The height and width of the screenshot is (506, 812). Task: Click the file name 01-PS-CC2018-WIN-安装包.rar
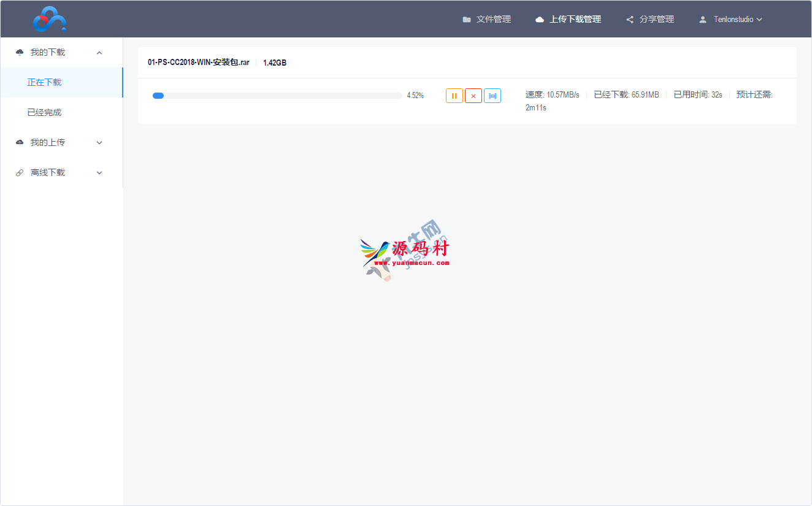(x=198, y=63)
